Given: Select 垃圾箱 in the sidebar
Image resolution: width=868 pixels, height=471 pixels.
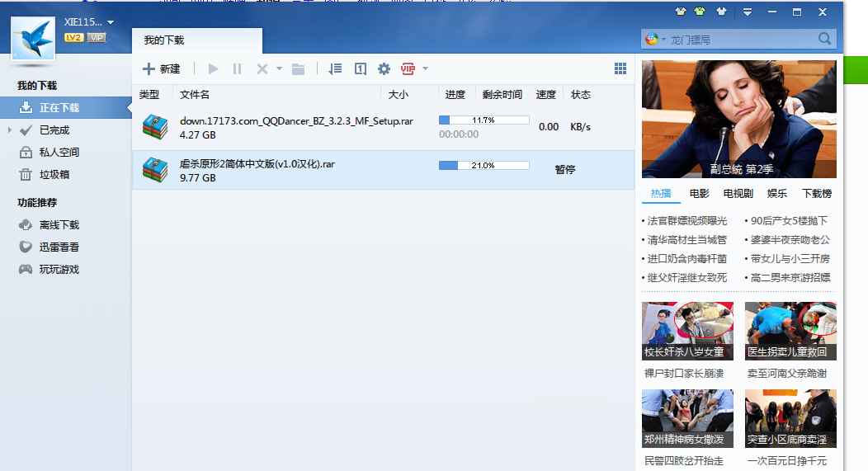Looking at the screenshot, I should click(54, 174).
